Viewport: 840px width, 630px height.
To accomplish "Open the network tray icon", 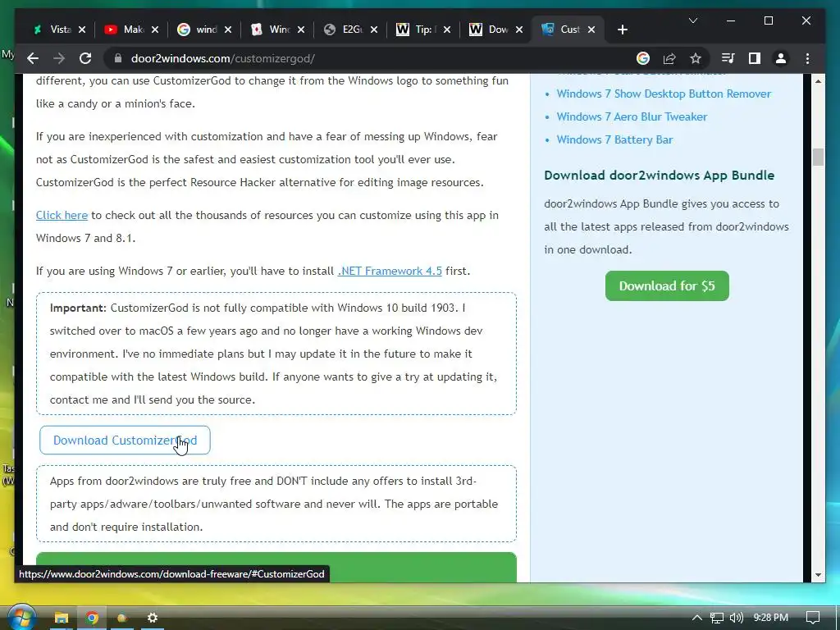I will (717, 618).
